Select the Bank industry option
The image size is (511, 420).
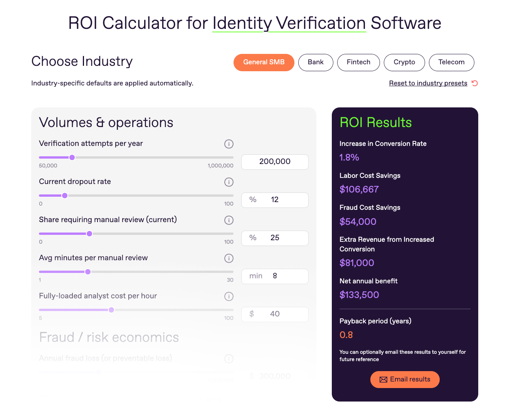click(316, 62)
